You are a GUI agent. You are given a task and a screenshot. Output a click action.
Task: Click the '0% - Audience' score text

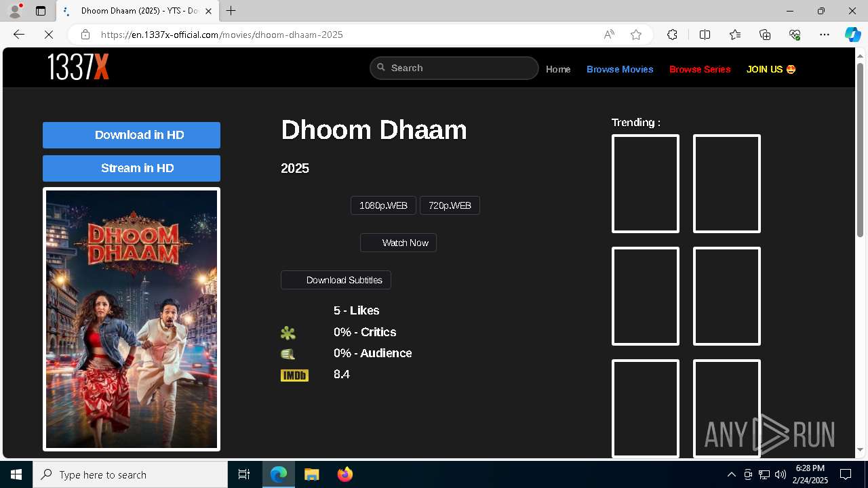click(372, 353)
